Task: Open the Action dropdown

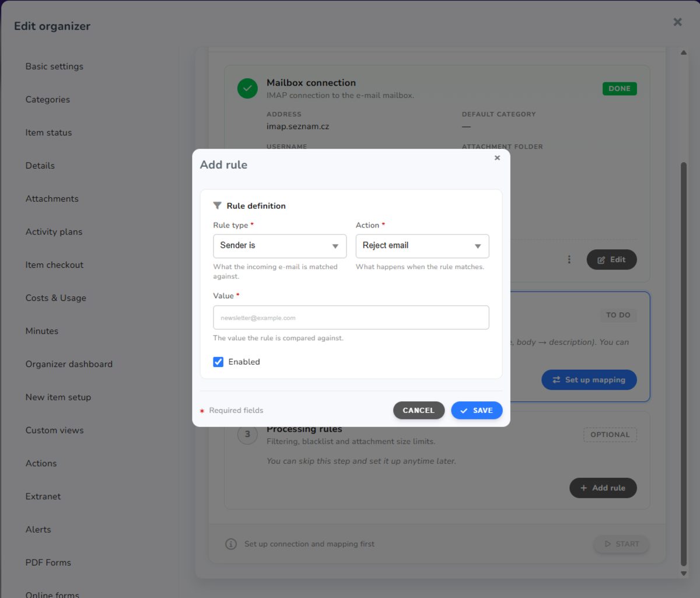Action: click(x=422, y=246)
